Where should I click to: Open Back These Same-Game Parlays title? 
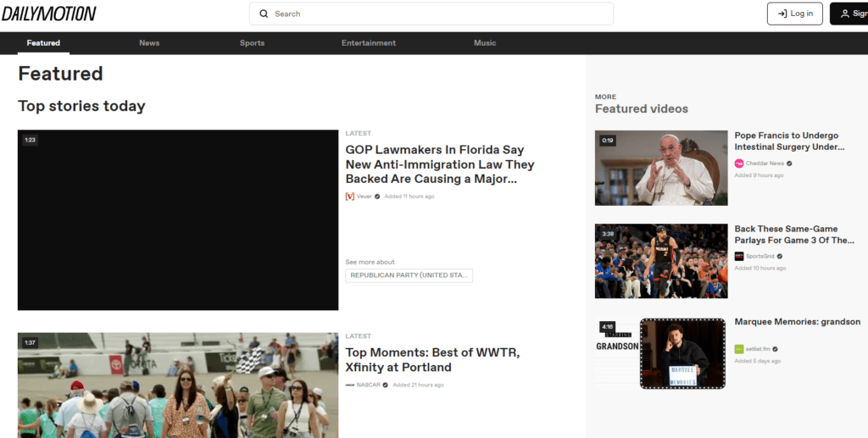click(794, 234)
